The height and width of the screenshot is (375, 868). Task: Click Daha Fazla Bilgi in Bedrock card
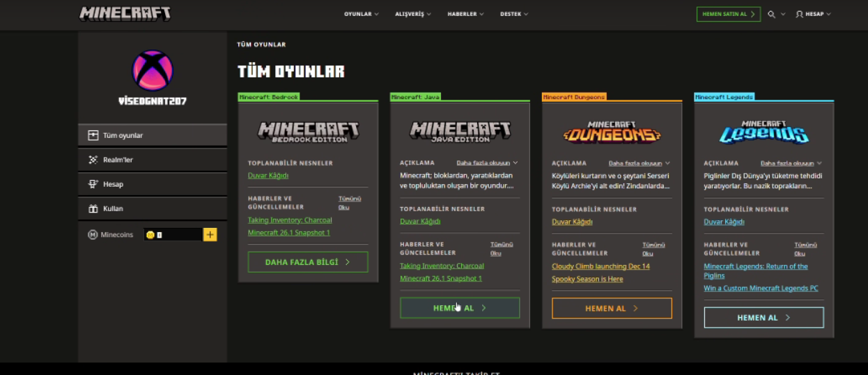pyautogui.click(x=308, y=262)
